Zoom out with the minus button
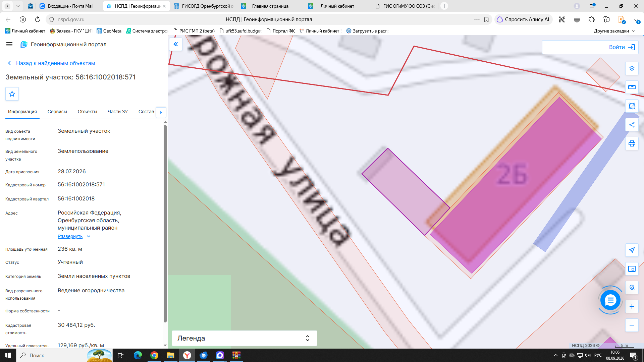 [632, 325]
